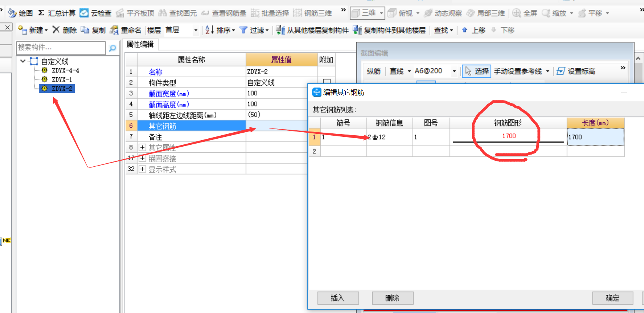Screen dimensions: 644x313
Task: Open 局部三维 partial 3D
Action: (x=485, y=13)
